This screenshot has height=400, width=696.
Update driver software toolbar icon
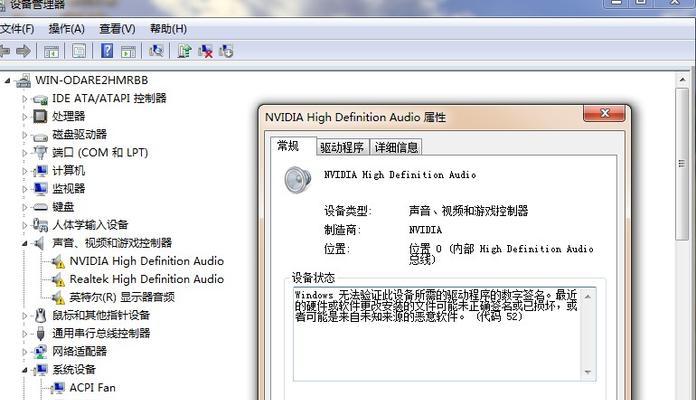[x=184, y=51]
